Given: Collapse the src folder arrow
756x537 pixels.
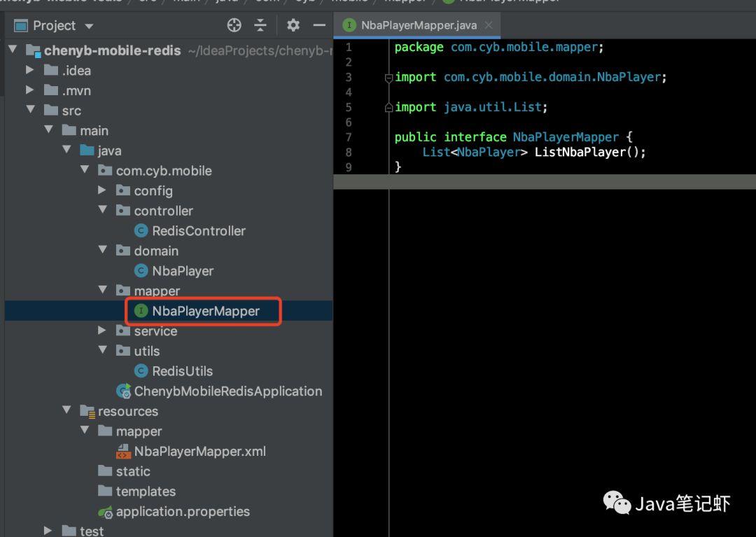Looking at the screenshot, I should pos(31,109).
